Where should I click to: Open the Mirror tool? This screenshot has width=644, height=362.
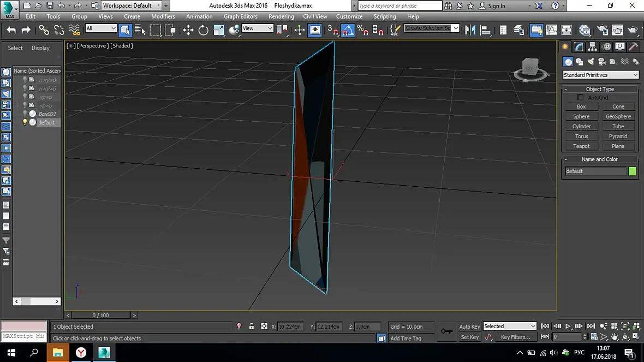tap(470, 30)
